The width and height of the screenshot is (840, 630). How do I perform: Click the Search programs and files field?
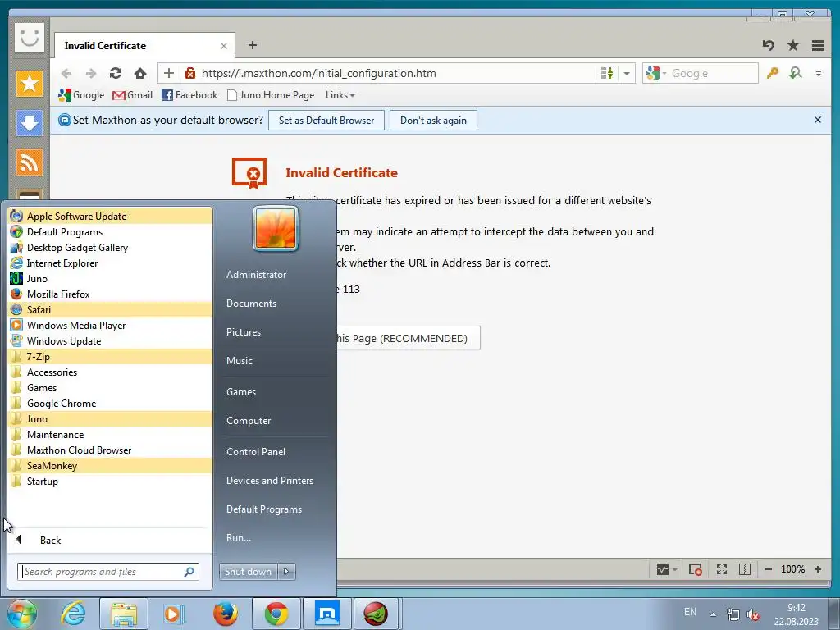[x=108, y=572]
